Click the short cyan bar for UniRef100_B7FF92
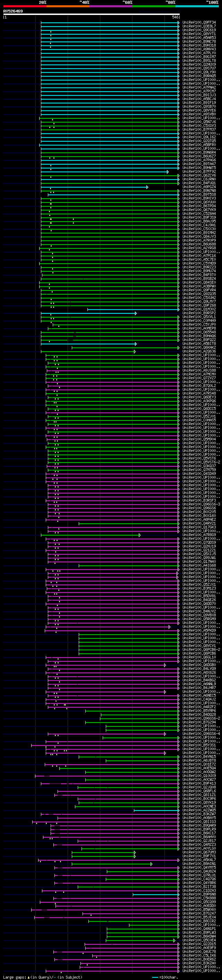 click(x=104, y=172)
